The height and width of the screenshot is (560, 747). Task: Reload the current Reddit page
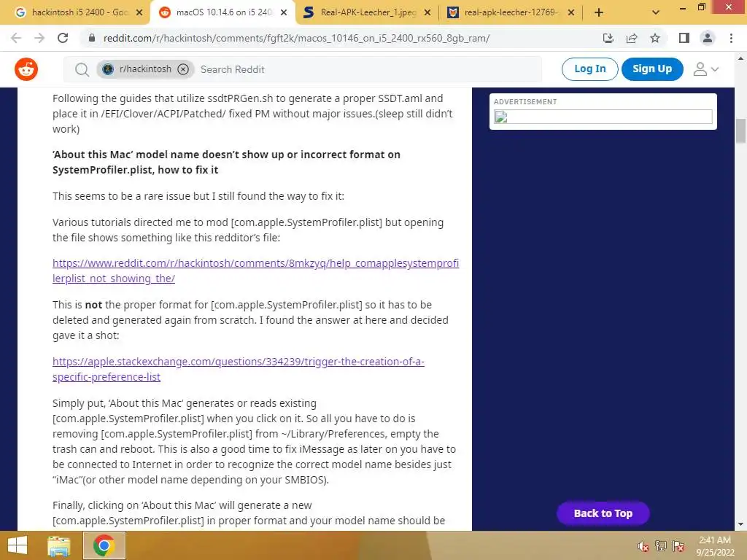(63, 38)
